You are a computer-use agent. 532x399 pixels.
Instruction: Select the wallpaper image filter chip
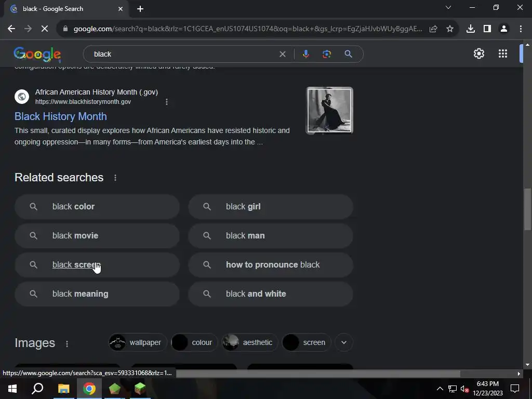138,343
